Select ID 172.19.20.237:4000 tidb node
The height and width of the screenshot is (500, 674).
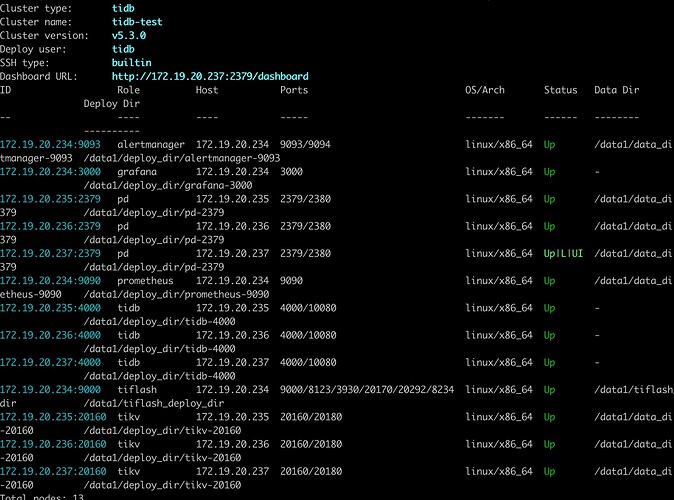(x=50, y=362)
